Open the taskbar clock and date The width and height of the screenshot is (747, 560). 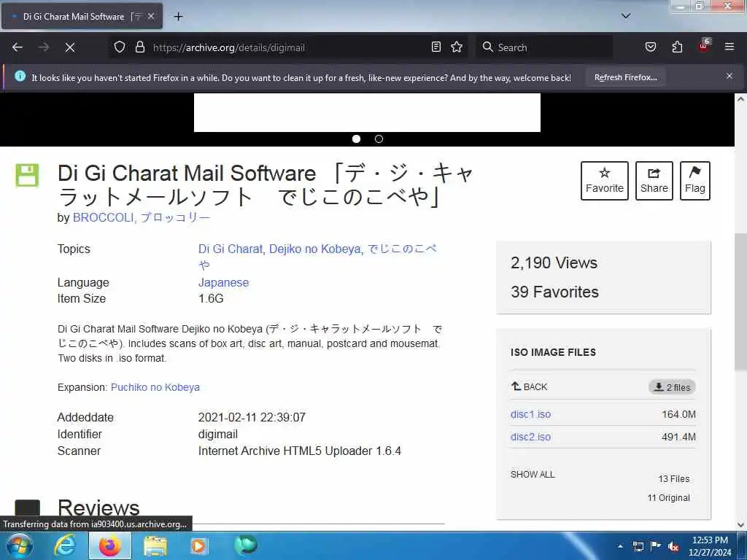[x=710, y=546]
